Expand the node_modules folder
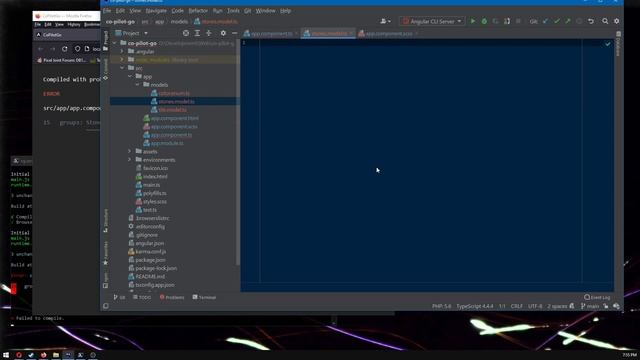Image resolution: width=640 pixels, height=360 pixels. pos(122,60)
